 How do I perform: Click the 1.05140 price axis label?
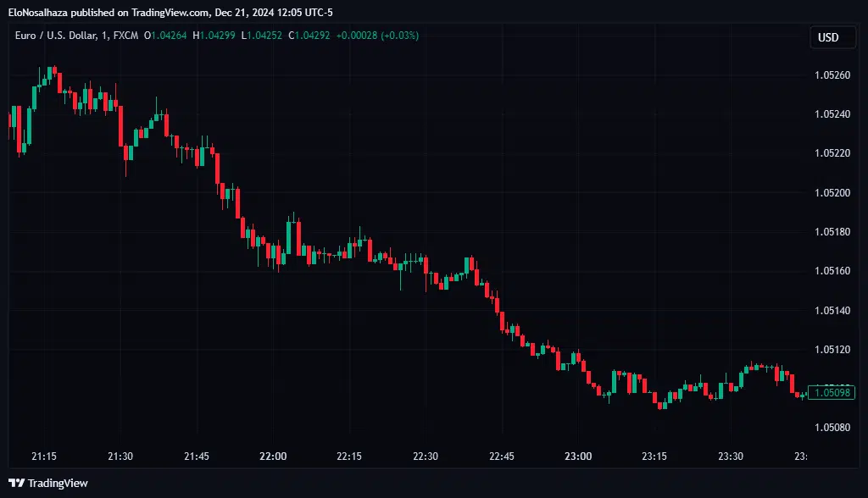click(x=832, y=311)
